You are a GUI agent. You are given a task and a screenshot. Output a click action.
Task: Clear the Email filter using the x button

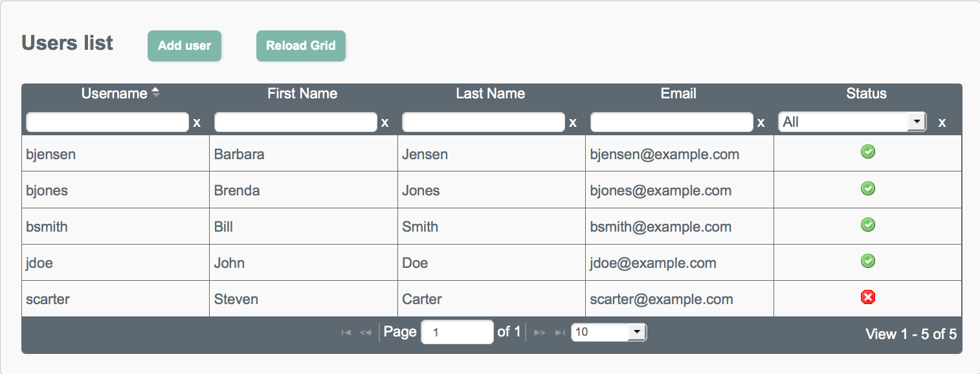[761, 123]
